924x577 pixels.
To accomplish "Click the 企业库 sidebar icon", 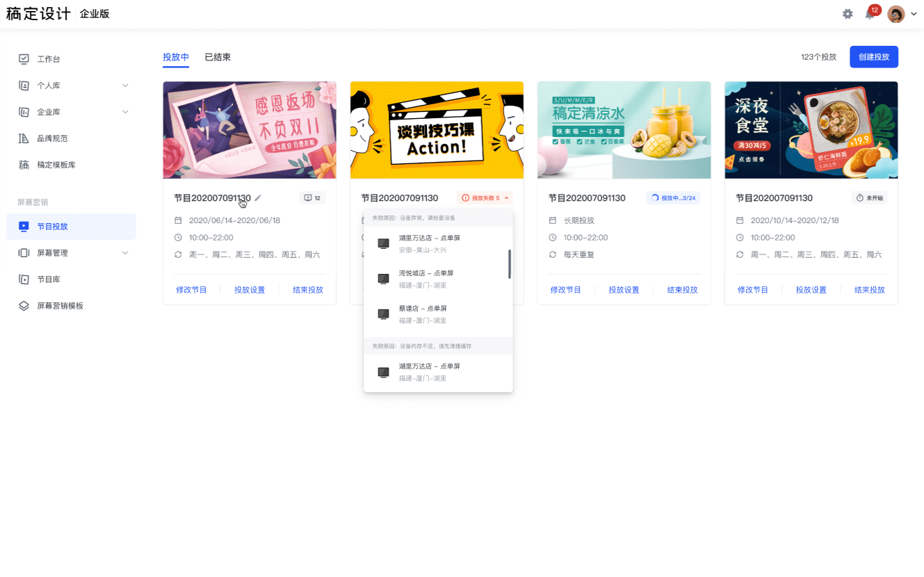I will [x=24, y=112].
